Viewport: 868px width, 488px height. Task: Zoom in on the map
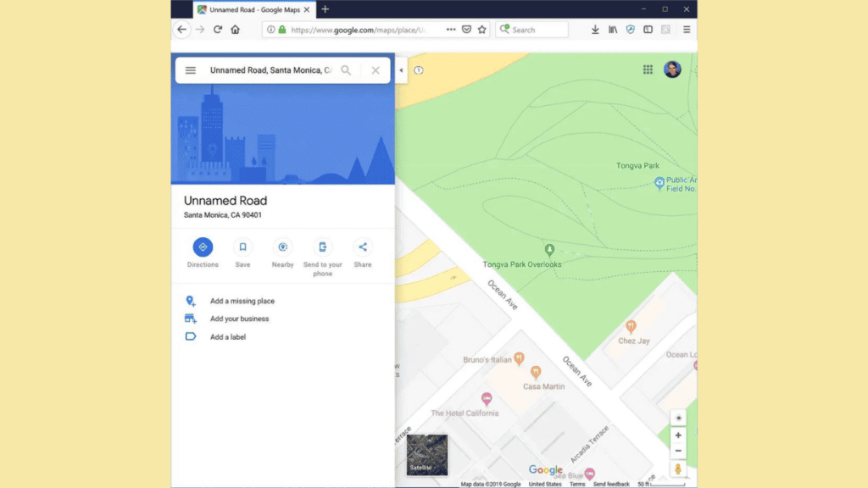click(x=678, y=435)
